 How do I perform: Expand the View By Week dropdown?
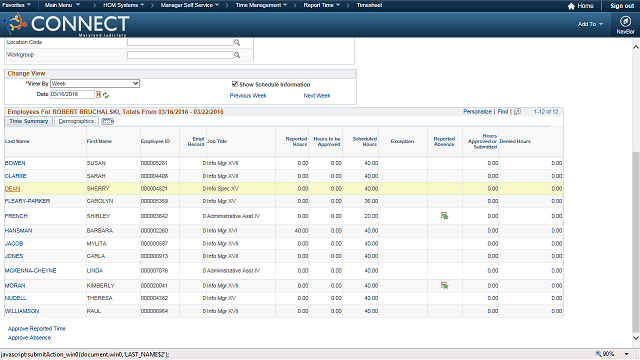tap(95, 83)
